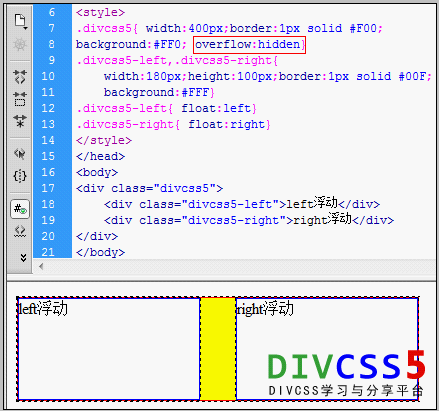Click 'float:right}' in the code

coord(230,124)
